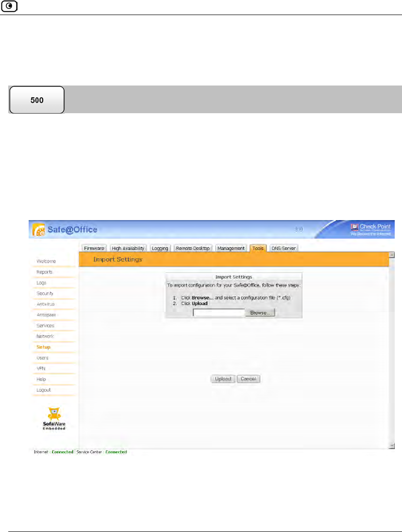This screenshot has height=532, width=402.
Task: Select Setup in the sidebar
Action: [43, 347]
